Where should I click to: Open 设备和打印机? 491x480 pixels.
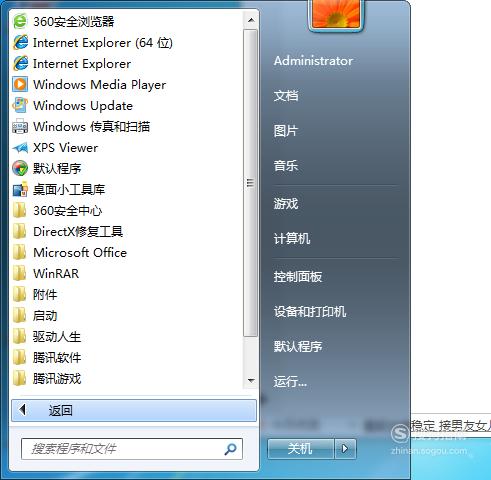tap(310, 312)
